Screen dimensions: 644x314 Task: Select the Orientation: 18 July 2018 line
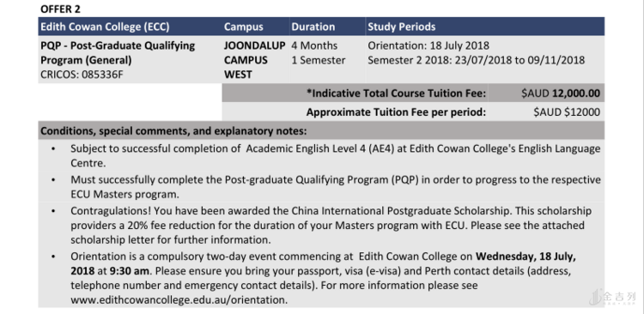pyautogui.click(x=428, y=45)
